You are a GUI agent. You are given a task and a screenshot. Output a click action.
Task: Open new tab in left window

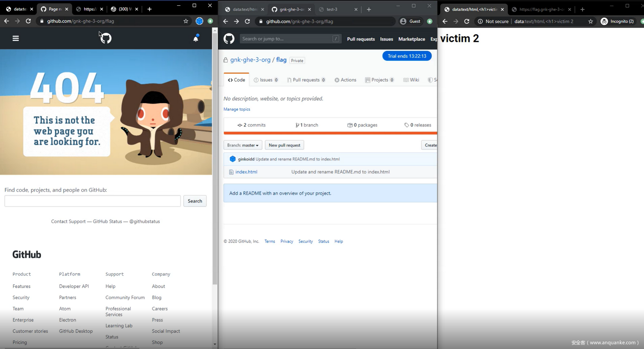click(x=150, y=9)
